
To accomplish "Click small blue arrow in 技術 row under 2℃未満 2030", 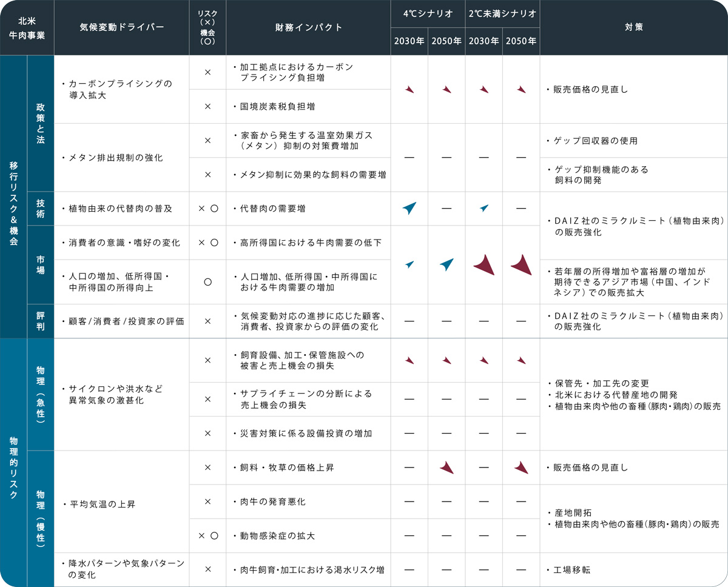I will point(484,209).
